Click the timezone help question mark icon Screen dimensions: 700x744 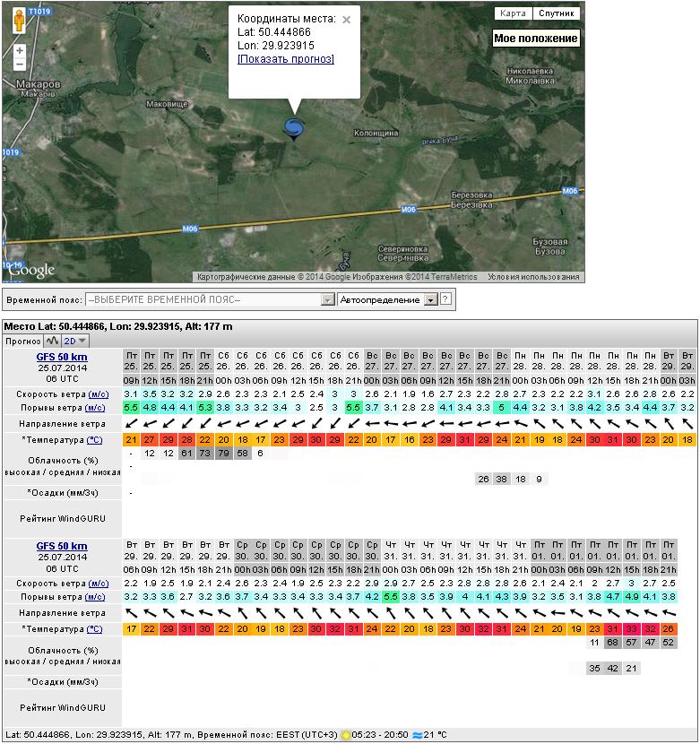[x=445, y=299]
